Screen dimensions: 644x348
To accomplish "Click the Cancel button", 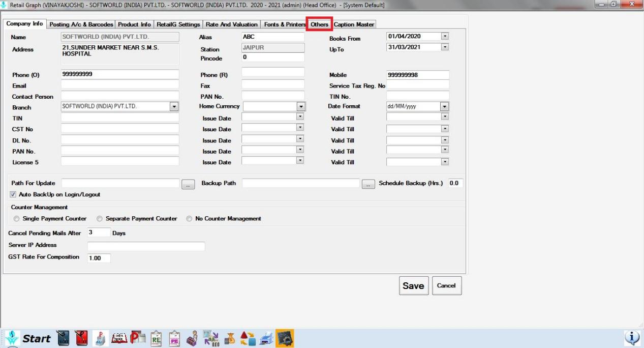I will point(447,286).
